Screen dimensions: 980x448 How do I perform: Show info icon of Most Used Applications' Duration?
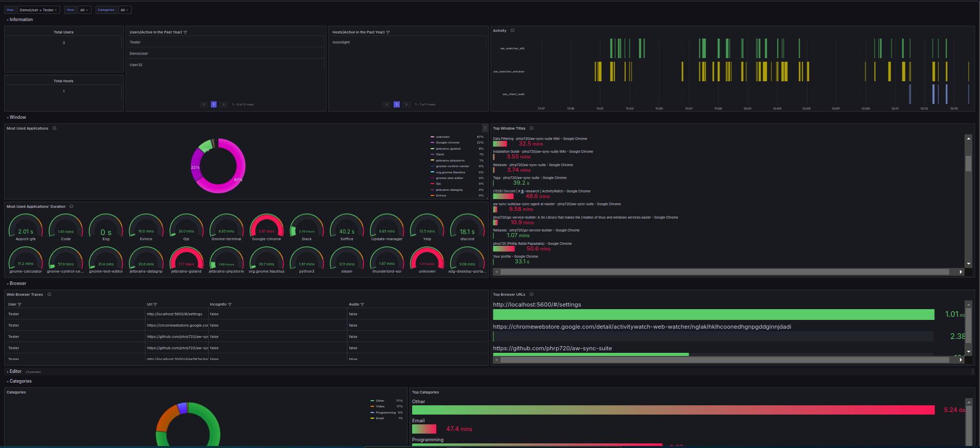tap(71, 206)
